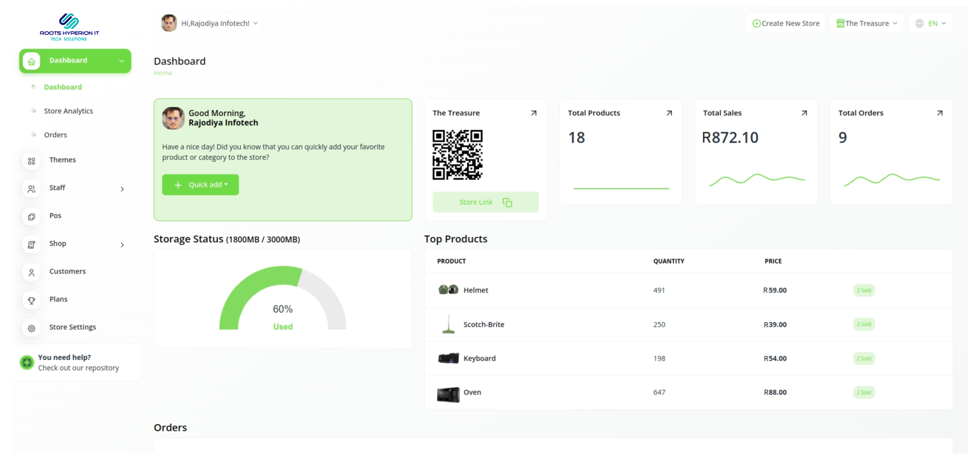Screen dimensions: 980x459
Task: Open Pos via its sidebar icon
Action: 31,217
